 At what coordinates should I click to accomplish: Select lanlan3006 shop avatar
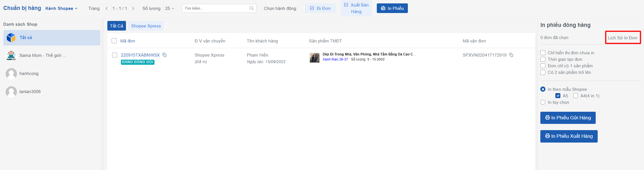pos(11,92)
